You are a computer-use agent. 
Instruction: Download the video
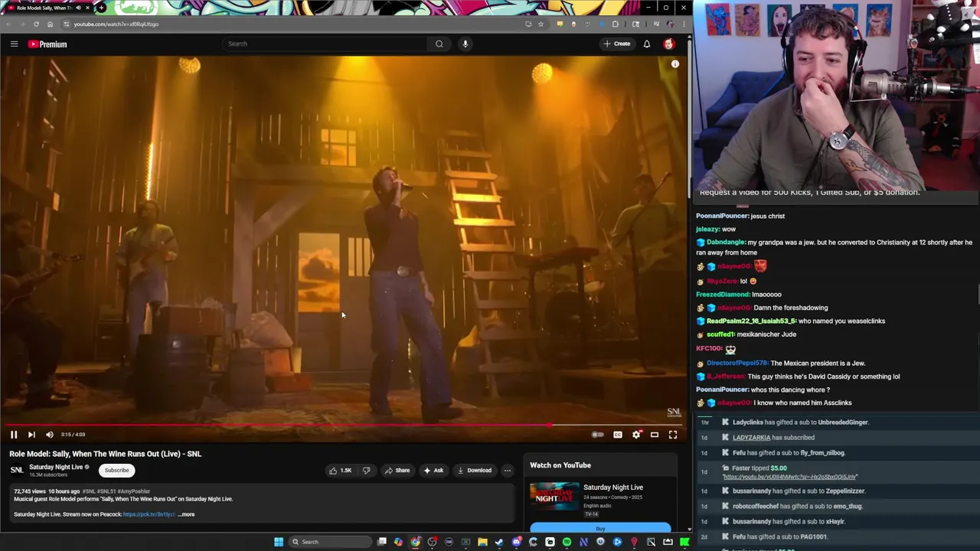click(x=475, y=471)
